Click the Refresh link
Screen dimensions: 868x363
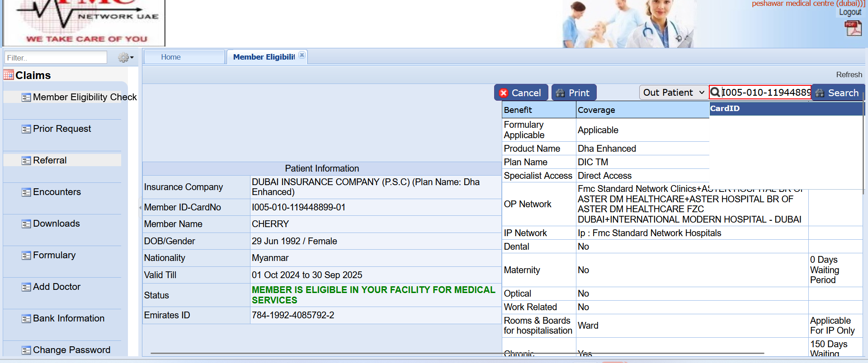(849, 74)
